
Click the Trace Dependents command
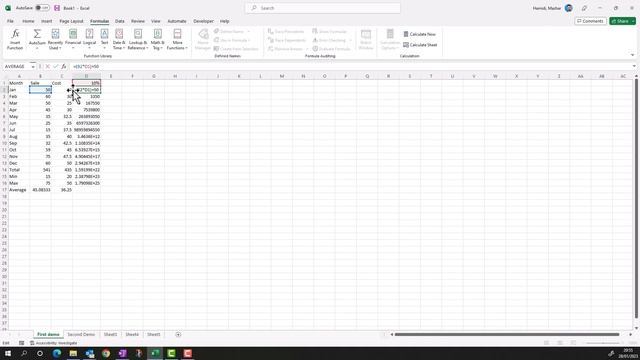287,40
